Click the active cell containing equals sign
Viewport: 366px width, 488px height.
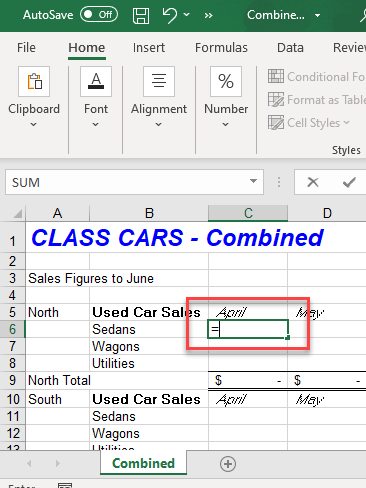248,329
